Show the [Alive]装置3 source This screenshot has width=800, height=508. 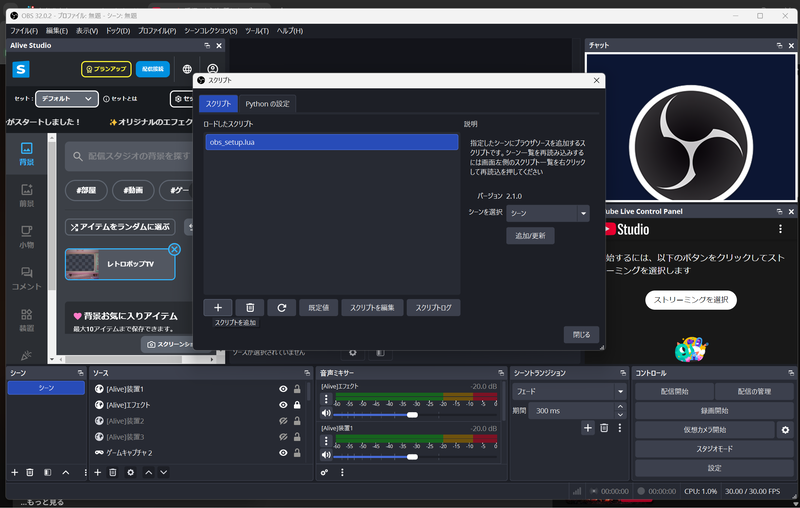(x=283, y=437)
